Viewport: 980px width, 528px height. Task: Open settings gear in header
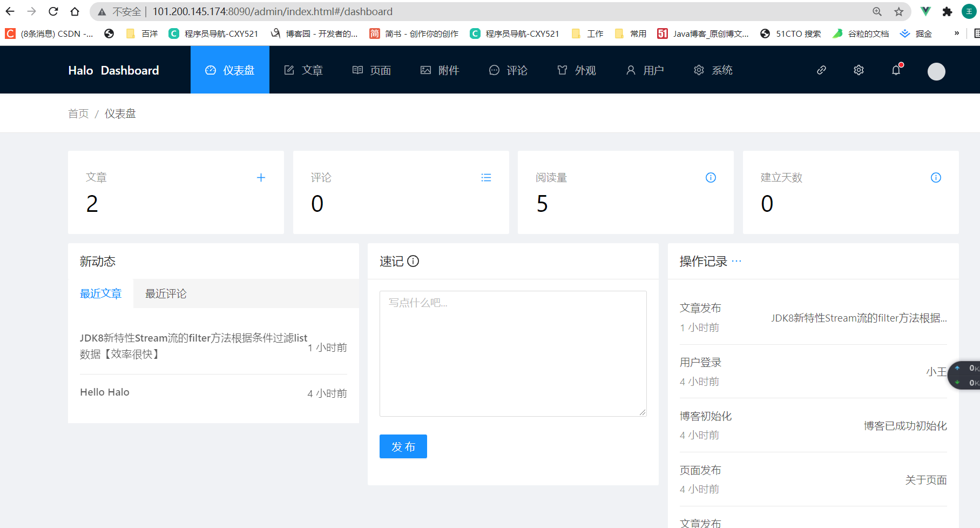(x=859, y=70)
